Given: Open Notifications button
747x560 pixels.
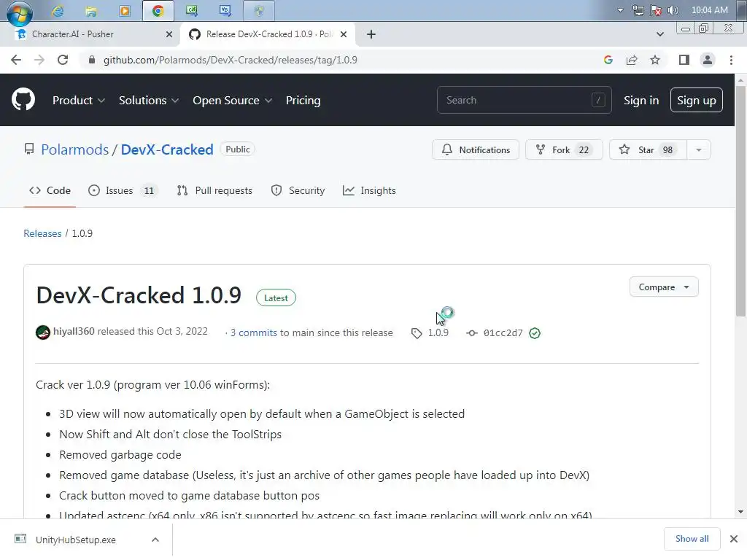Looking at the screenshot, I should point(476,149).
